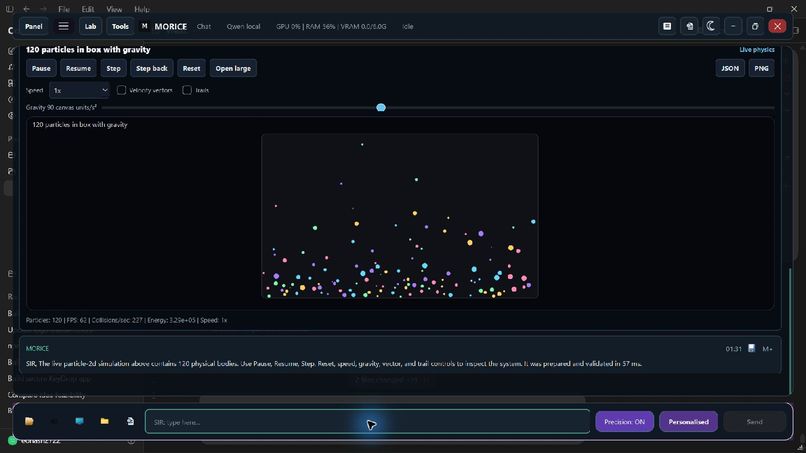806x453 pixels.
Task: Resume the particle simulation
Action: [x=78, y=68]
